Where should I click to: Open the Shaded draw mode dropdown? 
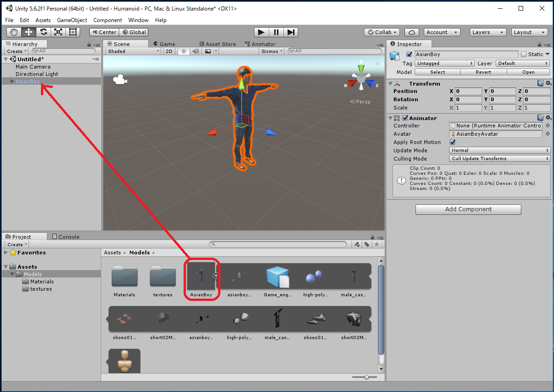coord(133,52)
